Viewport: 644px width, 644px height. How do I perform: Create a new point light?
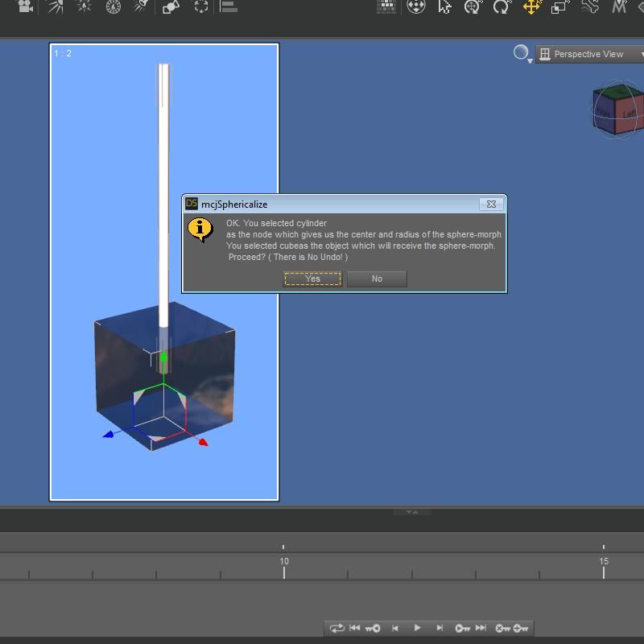pos(85,6)
